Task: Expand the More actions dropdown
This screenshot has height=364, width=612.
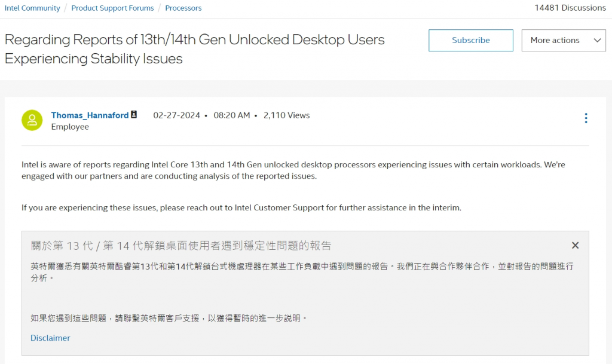Action: 564,40
